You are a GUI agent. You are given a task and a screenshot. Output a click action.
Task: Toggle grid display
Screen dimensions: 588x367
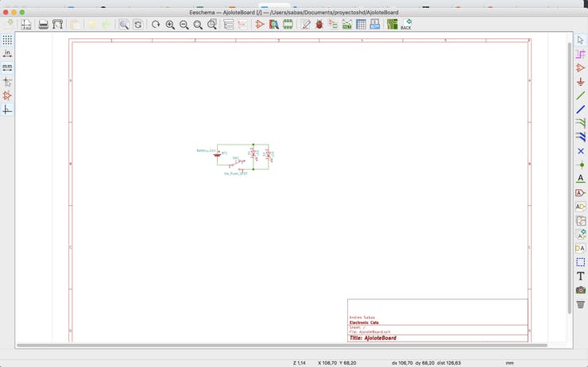(x=7, y=40)
